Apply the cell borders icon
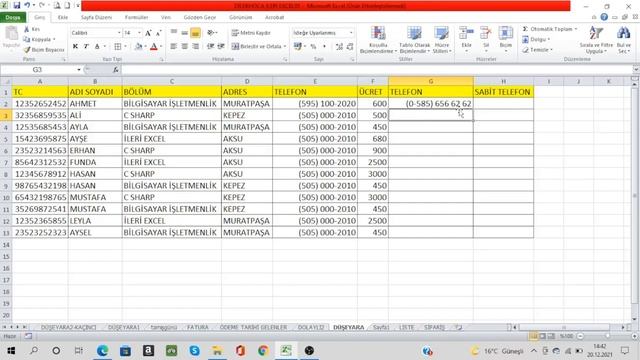The image size is (640, 360). click(118, 47)
